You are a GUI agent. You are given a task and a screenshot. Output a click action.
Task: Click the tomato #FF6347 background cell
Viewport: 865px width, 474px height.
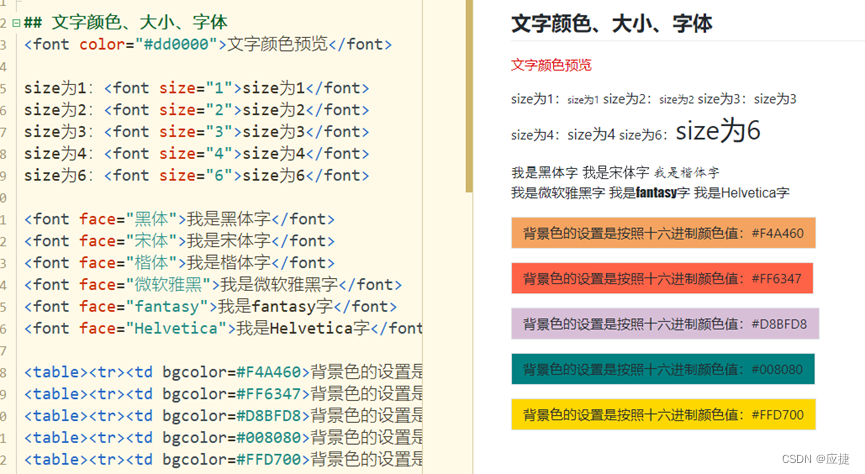(662, 278)
